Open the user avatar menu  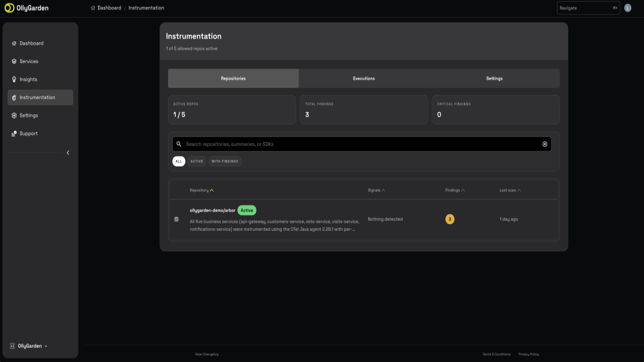coord(627,8)
